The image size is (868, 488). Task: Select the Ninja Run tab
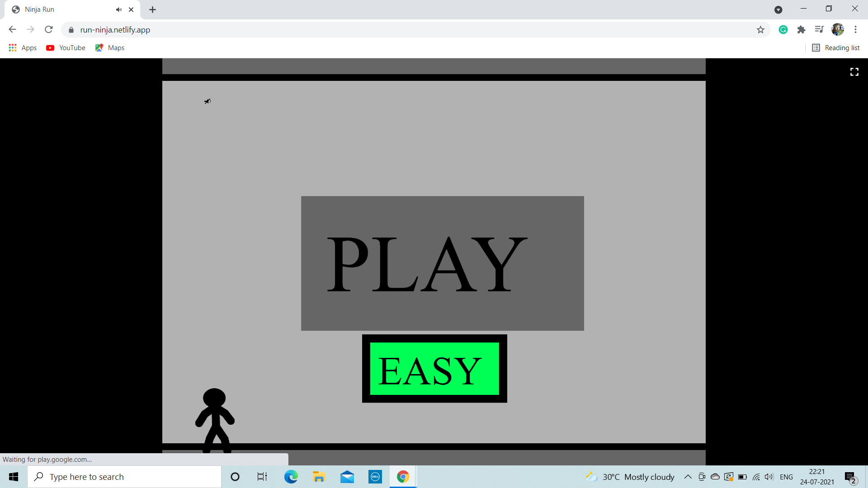[x=59, y=9]
